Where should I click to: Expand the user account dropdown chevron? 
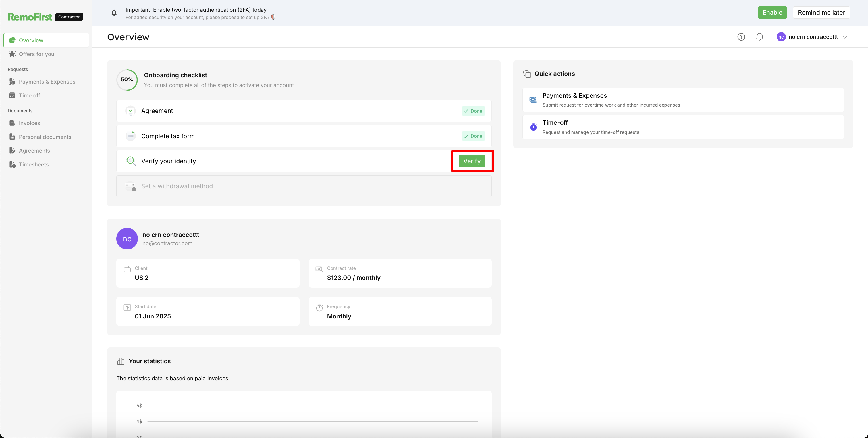[x=845, y=37]
